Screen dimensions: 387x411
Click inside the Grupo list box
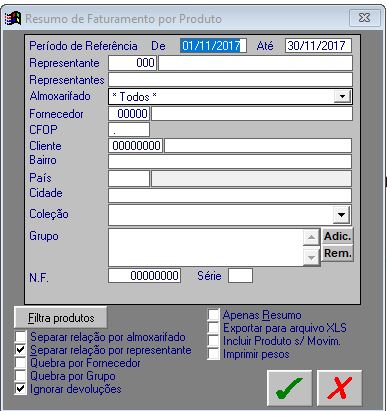tap(206, 247)
